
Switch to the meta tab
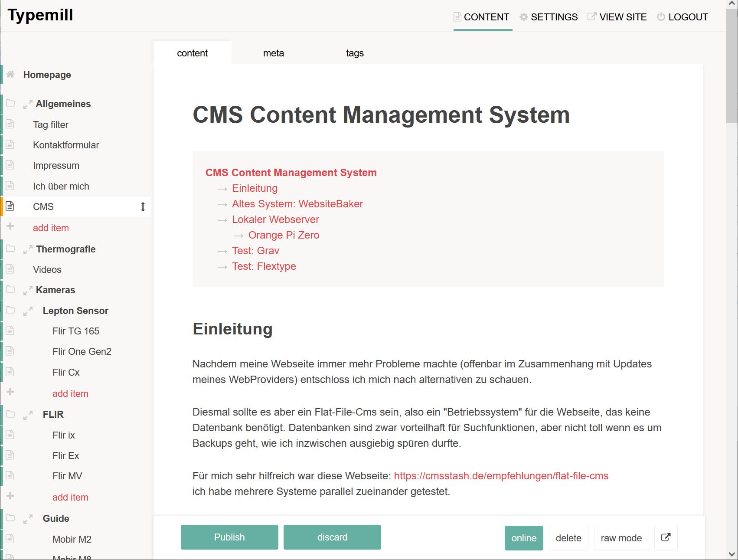pos(273,53)
